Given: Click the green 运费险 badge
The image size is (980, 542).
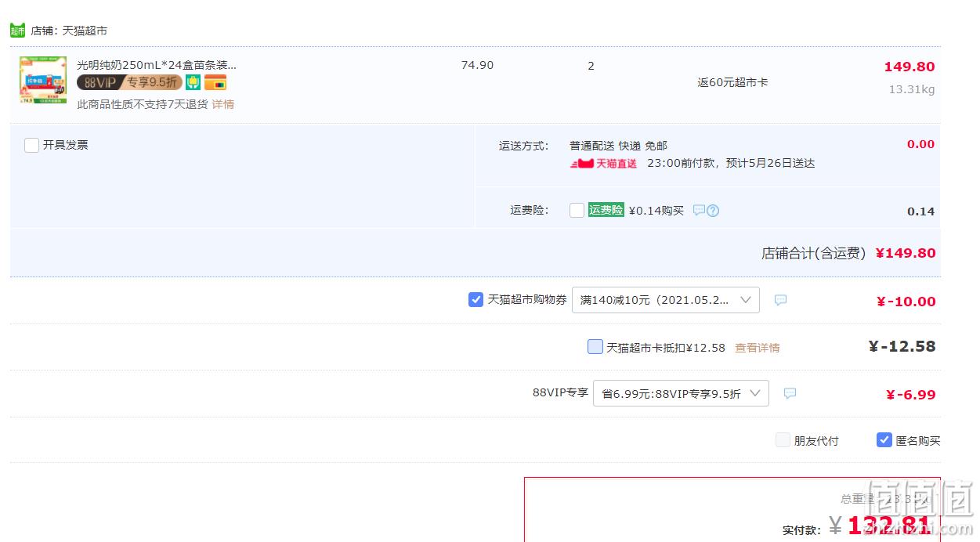Looking at the screenshot, I should tap(606, 210).
